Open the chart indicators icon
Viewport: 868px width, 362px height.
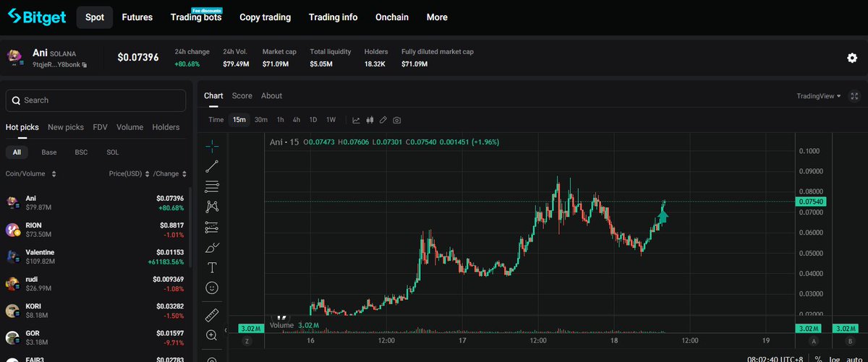[x=356, y=120]
